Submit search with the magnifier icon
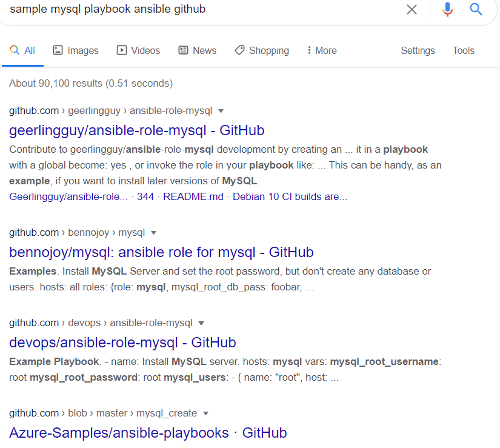The width and height of the screenshot is (500, 448). (x=476, y=9)
